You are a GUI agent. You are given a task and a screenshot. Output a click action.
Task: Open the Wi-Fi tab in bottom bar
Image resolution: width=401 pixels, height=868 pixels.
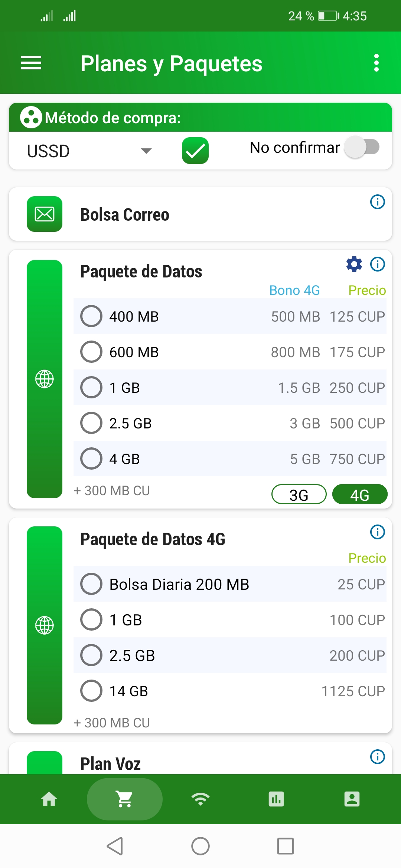[200, 799]
